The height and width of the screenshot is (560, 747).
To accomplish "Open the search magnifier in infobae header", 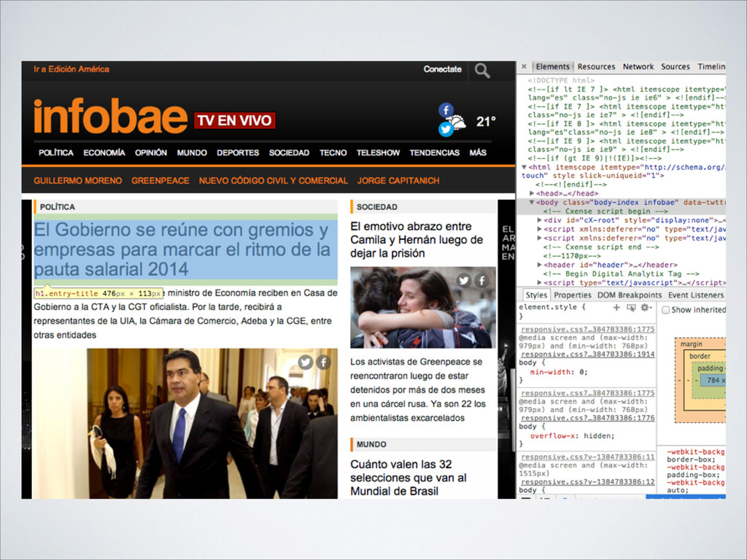I will point(481,71).
